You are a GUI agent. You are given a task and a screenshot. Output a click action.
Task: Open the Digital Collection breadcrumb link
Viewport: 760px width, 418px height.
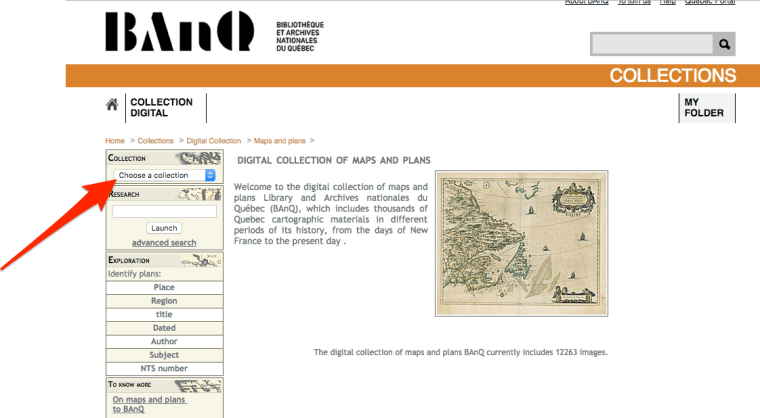214,141
